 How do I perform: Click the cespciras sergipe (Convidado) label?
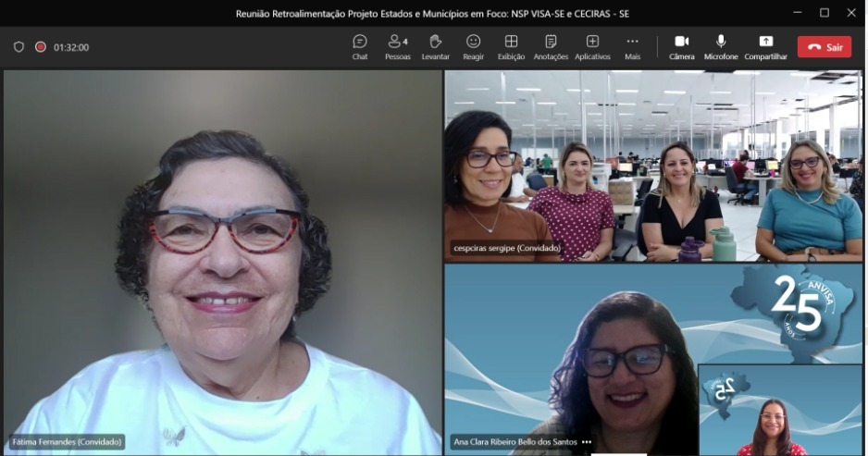tap(507, 248)
